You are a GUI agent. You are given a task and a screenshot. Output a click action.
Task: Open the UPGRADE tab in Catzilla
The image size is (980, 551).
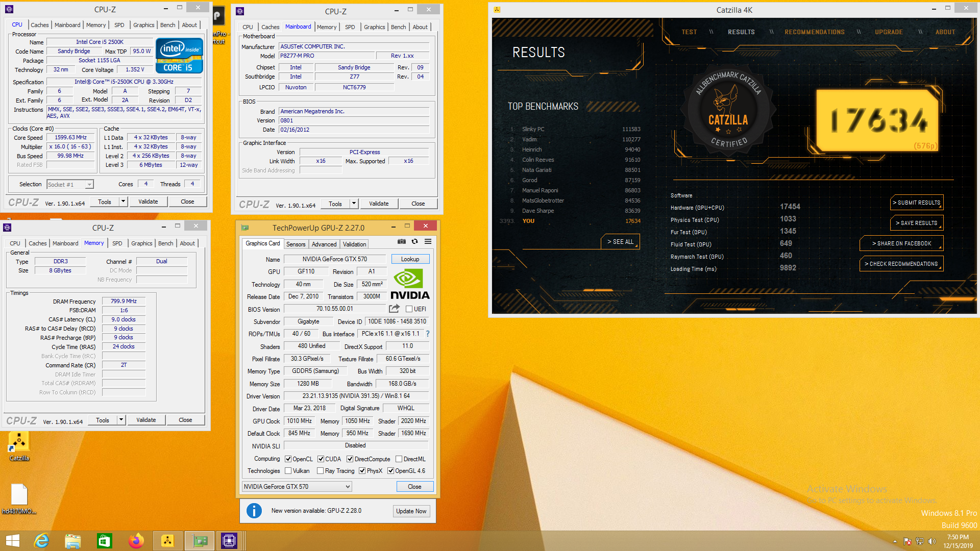pos(889,32)
